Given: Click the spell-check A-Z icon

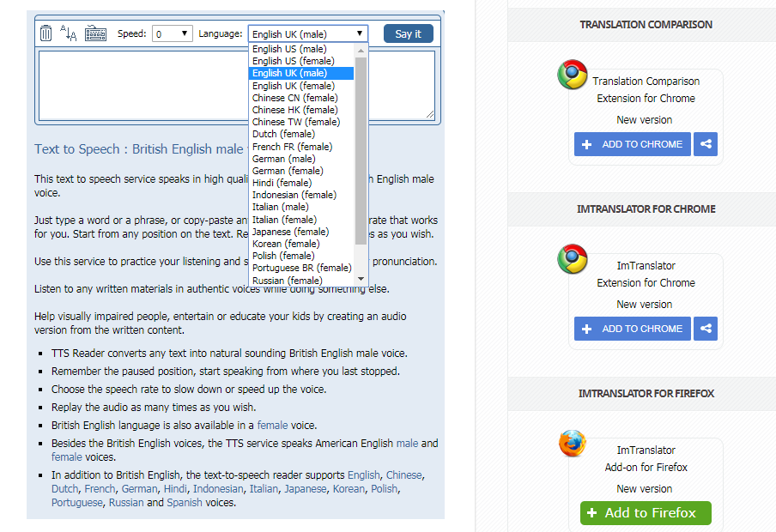Looking at the screenshot, I should (69, 33).
